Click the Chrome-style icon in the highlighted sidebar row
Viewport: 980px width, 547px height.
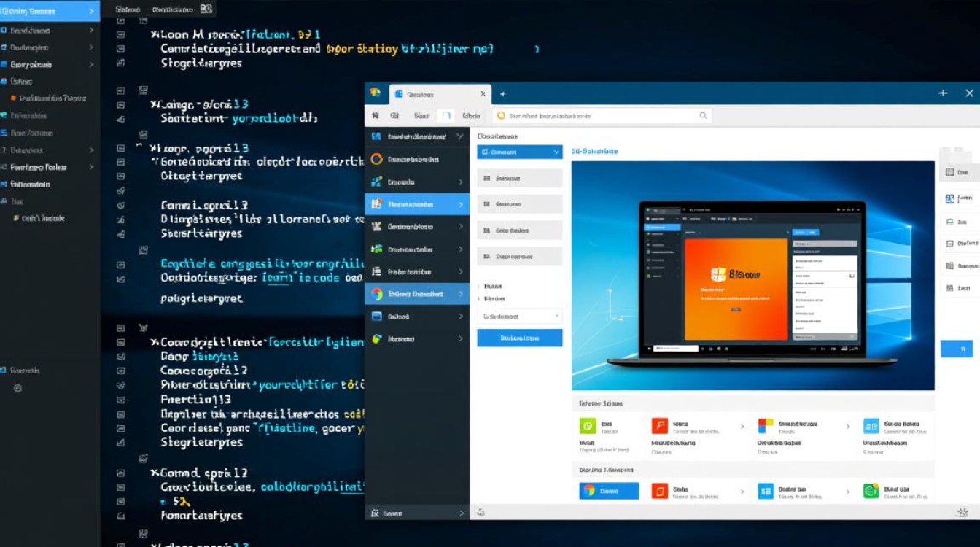tap(377, 294)
